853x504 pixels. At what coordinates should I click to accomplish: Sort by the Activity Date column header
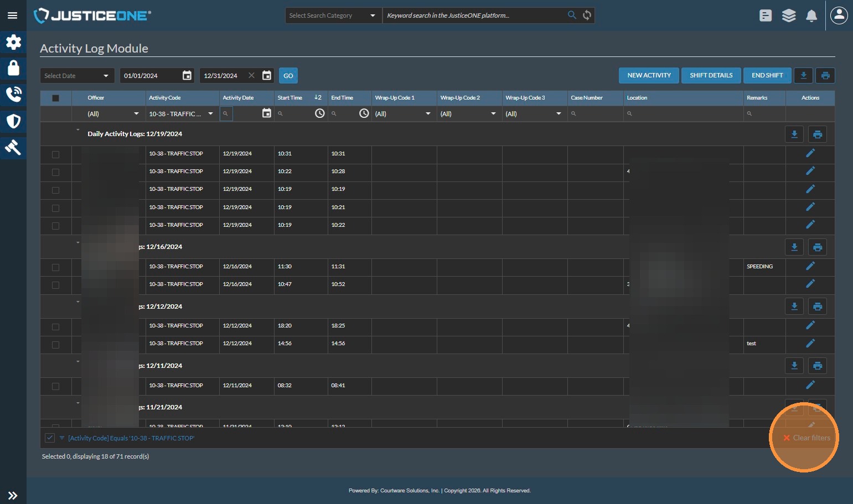click(239, 98)
